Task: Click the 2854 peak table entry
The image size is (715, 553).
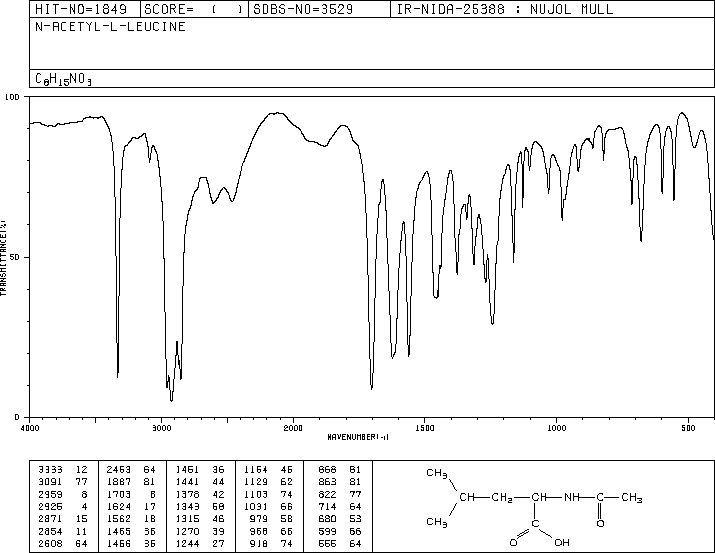Action: click(50, 532)
